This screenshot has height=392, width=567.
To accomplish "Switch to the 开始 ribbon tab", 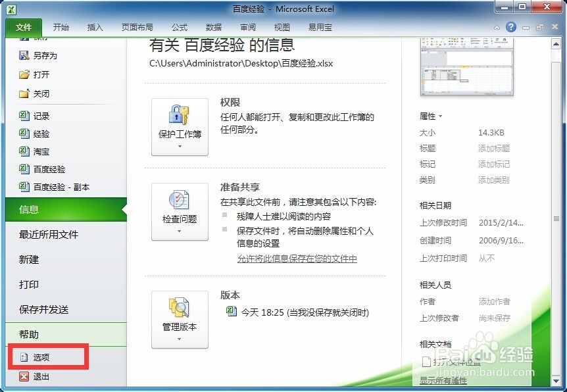I will pos(61,28).
